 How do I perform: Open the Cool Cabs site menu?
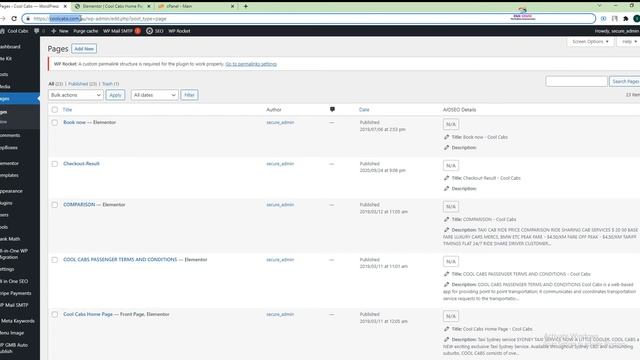(x=15, y=31)
